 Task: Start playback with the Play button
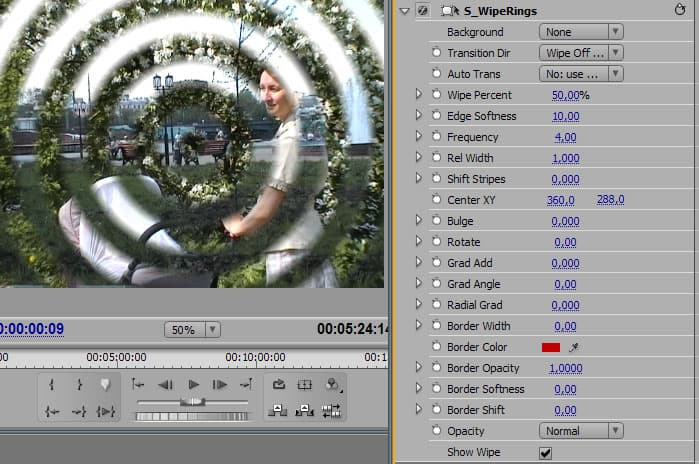[193, 384]
